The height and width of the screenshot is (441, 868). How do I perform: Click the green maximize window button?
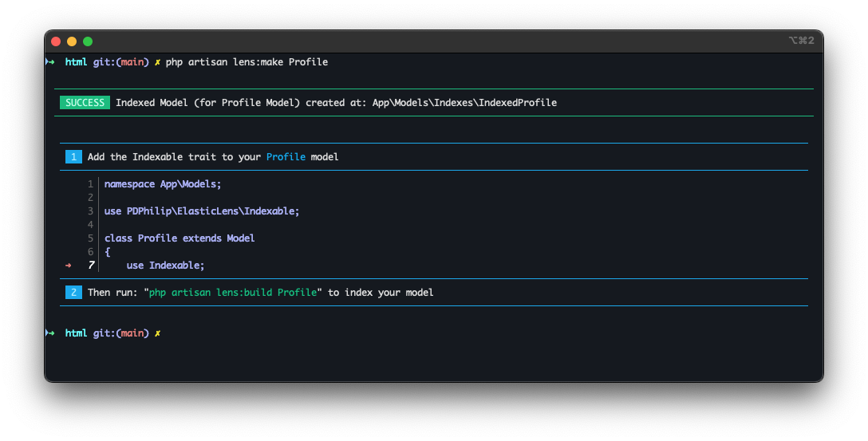pyautogui.click(x=88, y=41)
